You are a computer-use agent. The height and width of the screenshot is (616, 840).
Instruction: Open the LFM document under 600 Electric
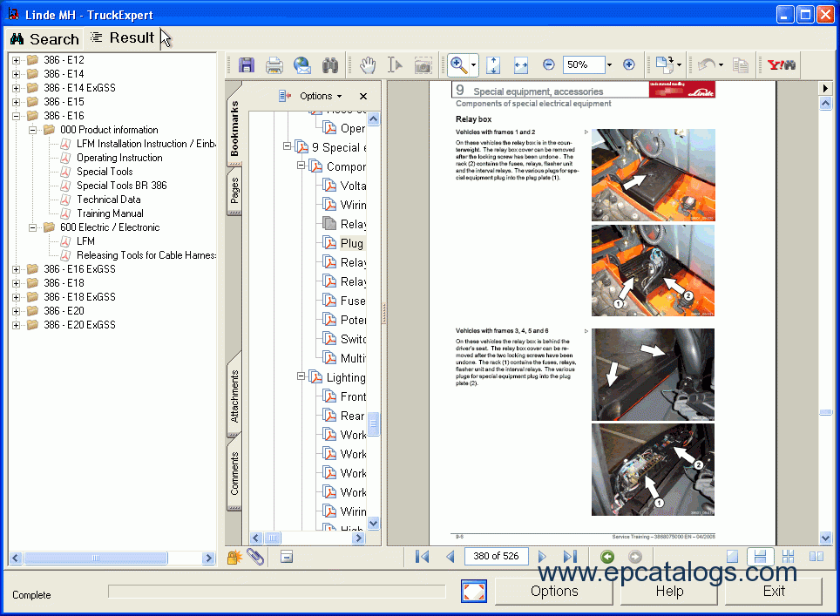coord(85,241)
